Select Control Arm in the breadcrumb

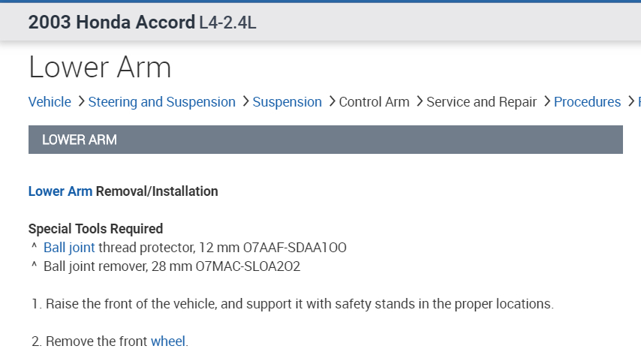pyautogui.click(x=374, y=102)
